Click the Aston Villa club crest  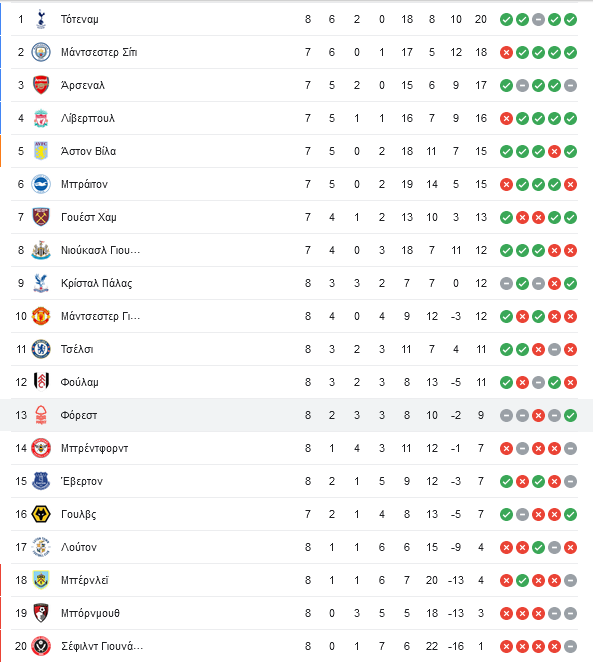tap(41, 151)
